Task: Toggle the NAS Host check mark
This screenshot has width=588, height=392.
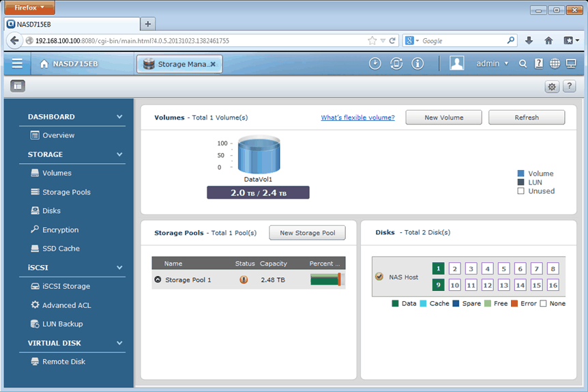Action: click(379, 277)
